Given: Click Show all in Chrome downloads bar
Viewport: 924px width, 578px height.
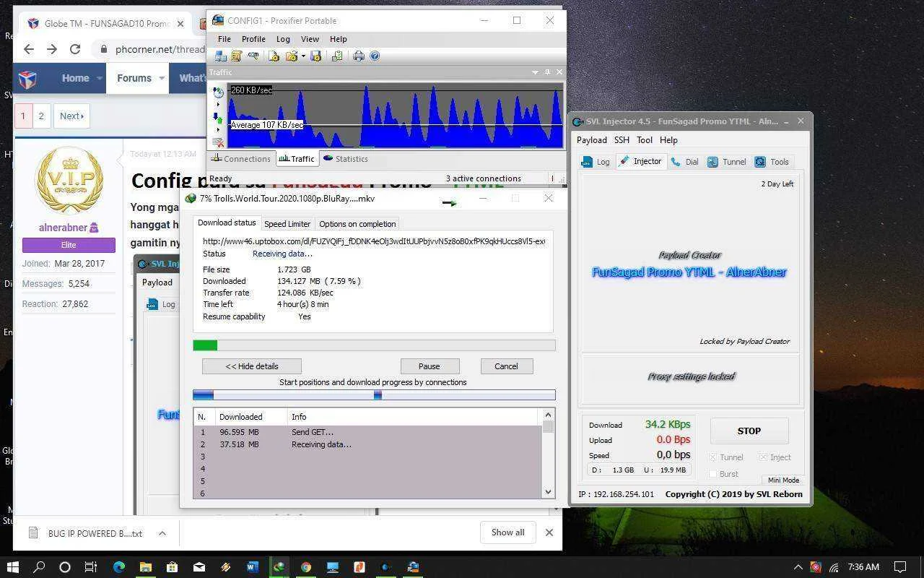Looking at the screenshot, I should pos(508,532).
